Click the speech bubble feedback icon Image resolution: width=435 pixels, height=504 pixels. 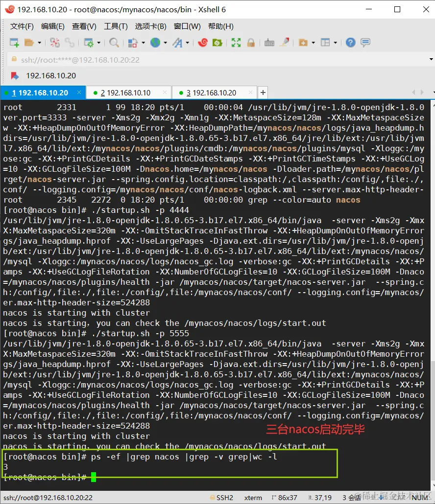[x=365, y=43]
